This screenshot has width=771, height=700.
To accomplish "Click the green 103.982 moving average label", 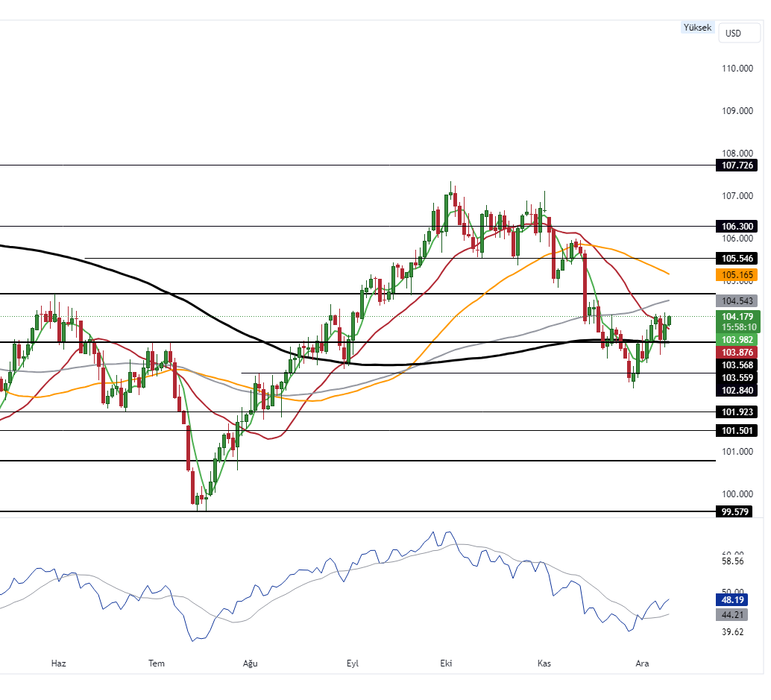I will (735, 340).
